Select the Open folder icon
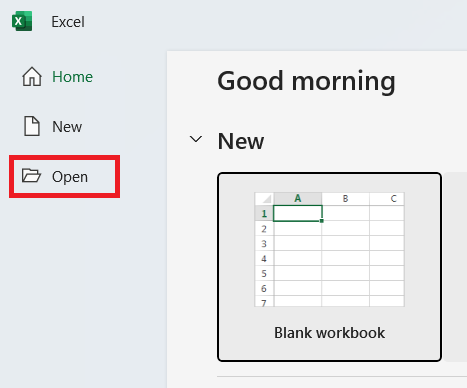Viewport: 467px width, 388px height. point(31,176)
